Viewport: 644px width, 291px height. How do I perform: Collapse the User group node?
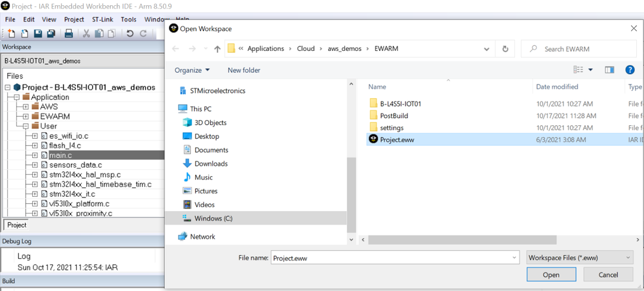26,126
